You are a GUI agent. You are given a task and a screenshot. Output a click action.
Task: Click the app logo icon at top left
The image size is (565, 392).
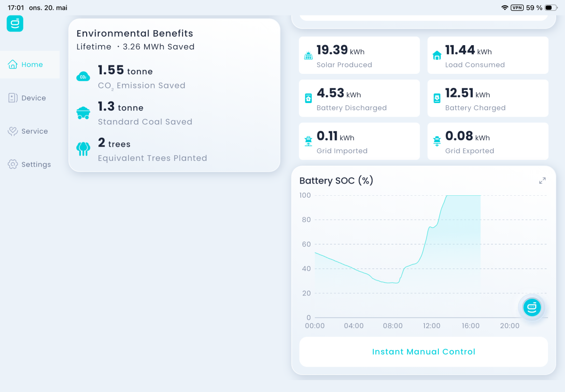15,24
